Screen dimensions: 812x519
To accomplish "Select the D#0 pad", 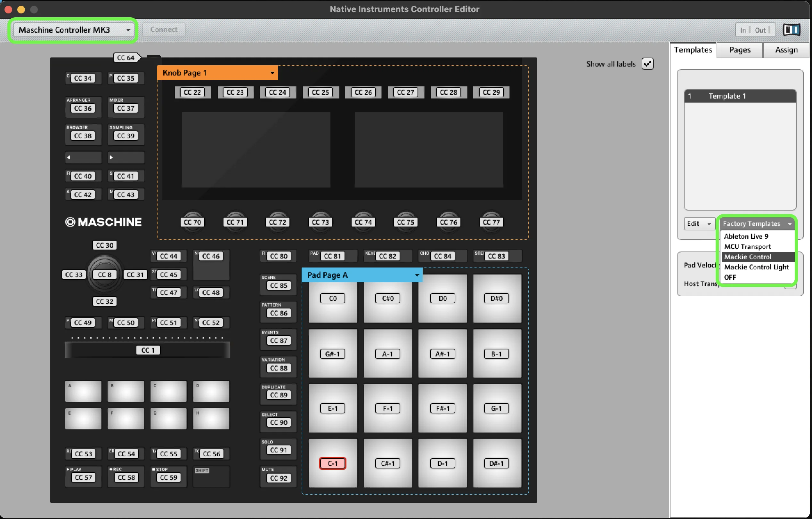I will coord(497,298).
